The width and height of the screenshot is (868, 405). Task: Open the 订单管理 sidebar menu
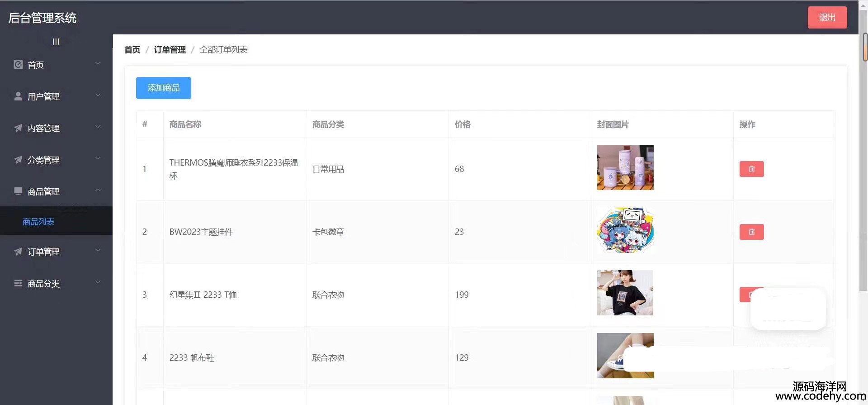coord(56,252)
